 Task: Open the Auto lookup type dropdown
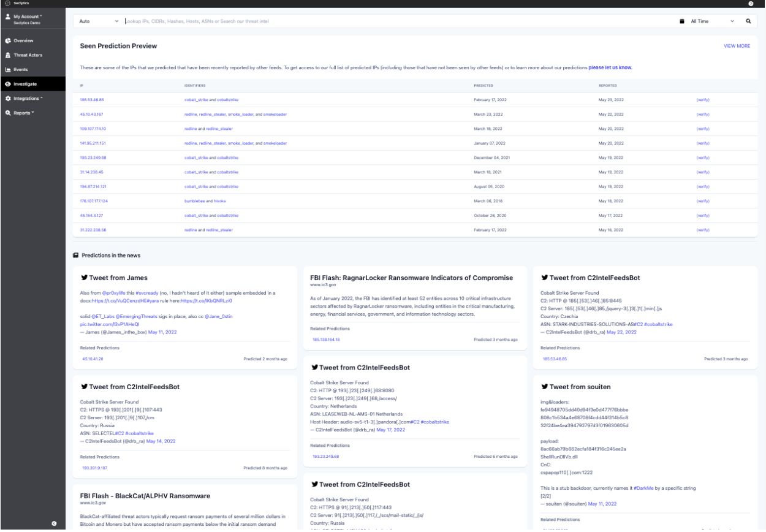[x=99, y=21]
